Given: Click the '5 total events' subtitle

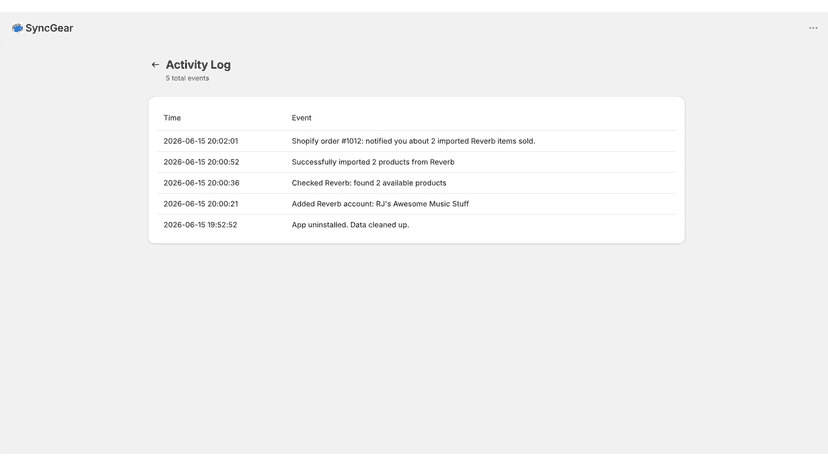Looking at the screenshot, I should tap(187, 78).
